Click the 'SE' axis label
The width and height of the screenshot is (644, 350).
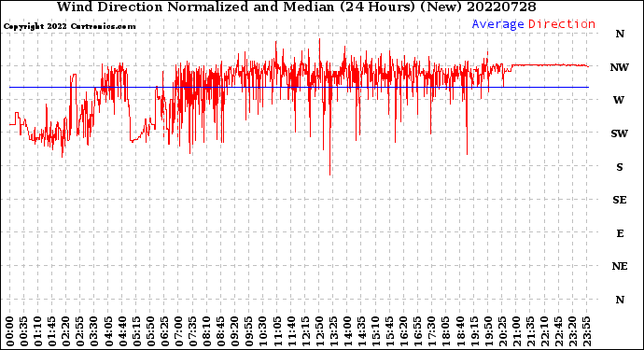(620, 200)
